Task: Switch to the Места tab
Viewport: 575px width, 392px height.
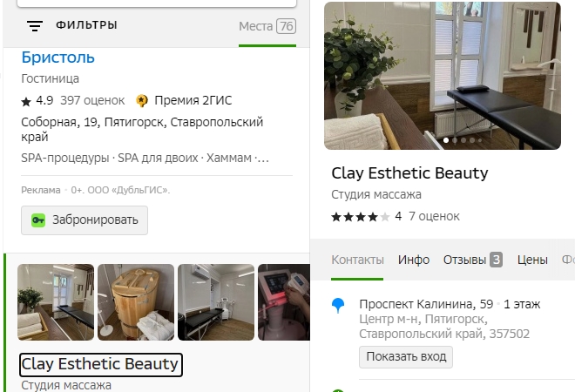Action: [x=267, y=26]
